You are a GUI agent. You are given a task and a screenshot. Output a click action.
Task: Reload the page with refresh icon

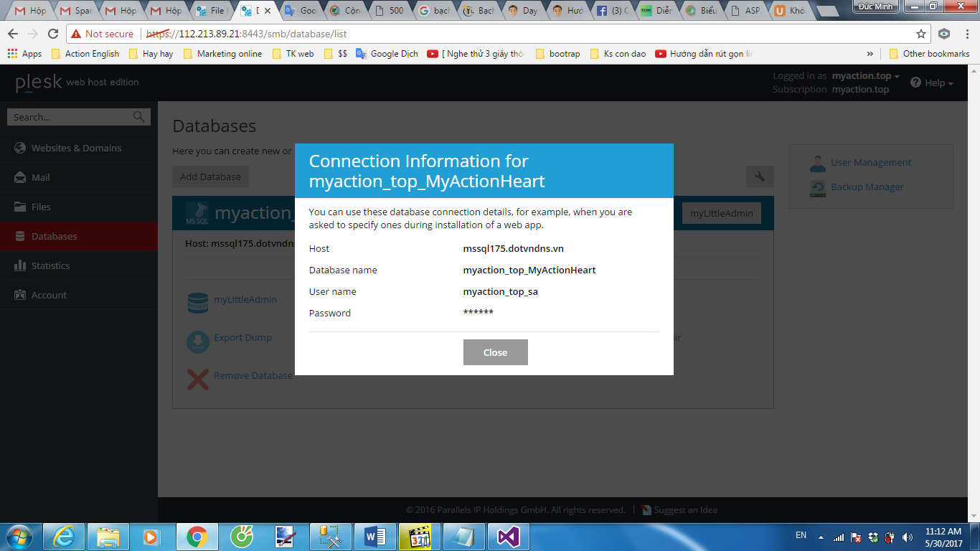pyautogui.click(x=53, y=34)
